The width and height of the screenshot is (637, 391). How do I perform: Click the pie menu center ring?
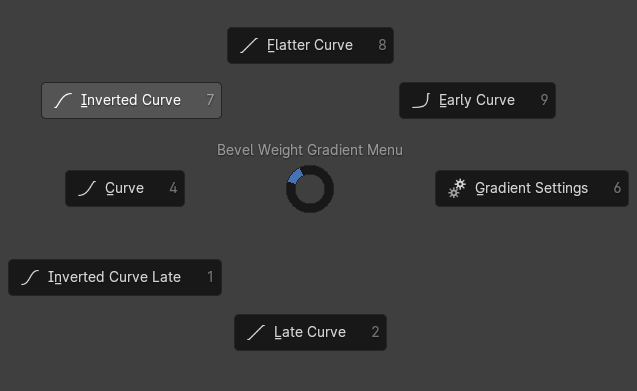click(310, 189)
